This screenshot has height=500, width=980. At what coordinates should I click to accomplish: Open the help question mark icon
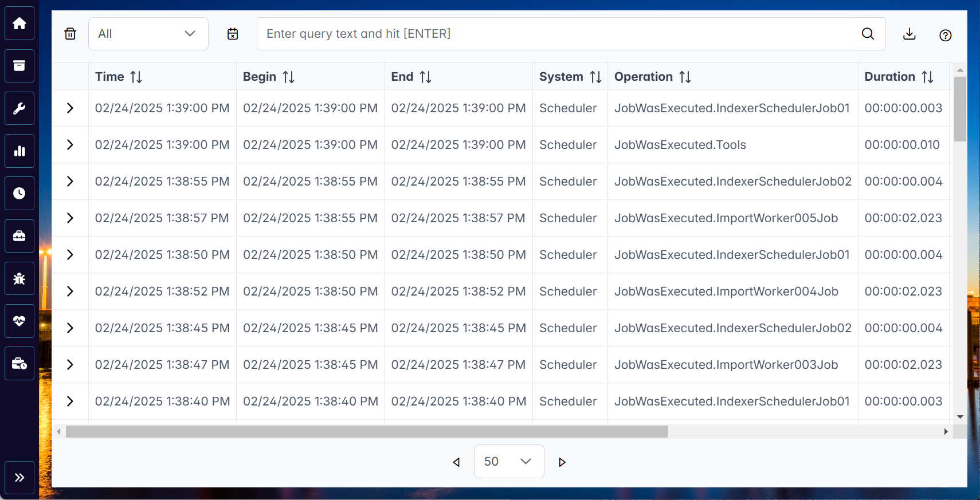[945, 35]
